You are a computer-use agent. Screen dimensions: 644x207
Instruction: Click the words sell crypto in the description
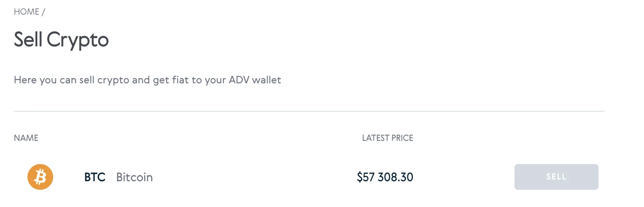pos(104,80)
